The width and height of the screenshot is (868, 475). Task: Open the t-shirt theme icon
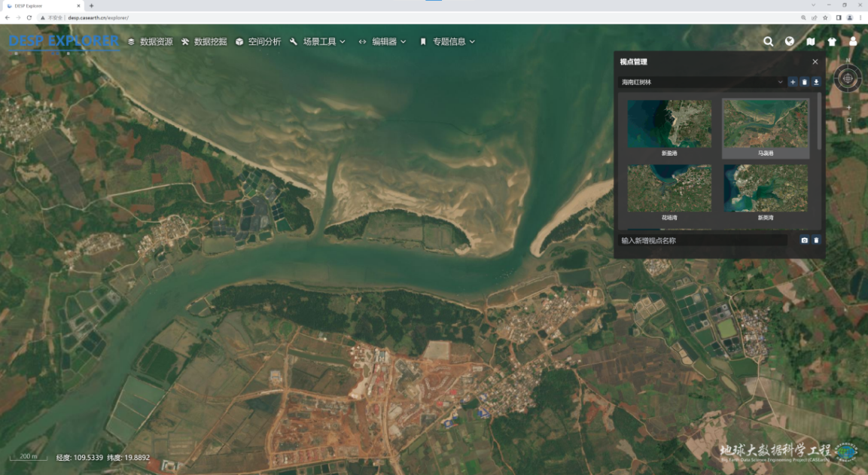pos(832,42)
